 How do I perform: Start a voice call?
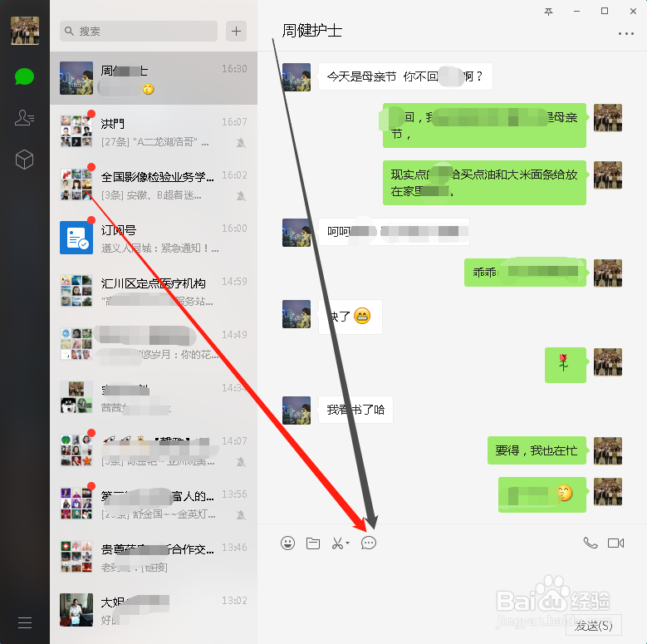click(x=591, y=543)
